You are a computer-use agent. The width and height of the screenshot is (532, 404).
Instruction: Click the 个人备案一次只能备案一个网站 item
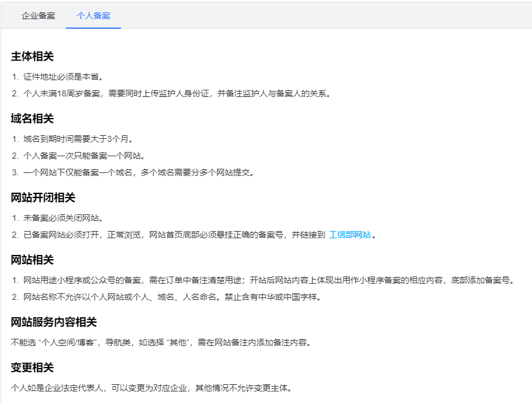84,156
